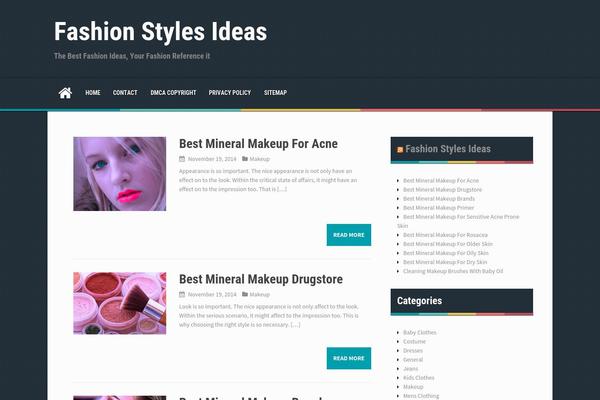The width and height of the screenshot is (600, 400).
Task: Open the SITEMAP menu item
Action: [275, 93]
